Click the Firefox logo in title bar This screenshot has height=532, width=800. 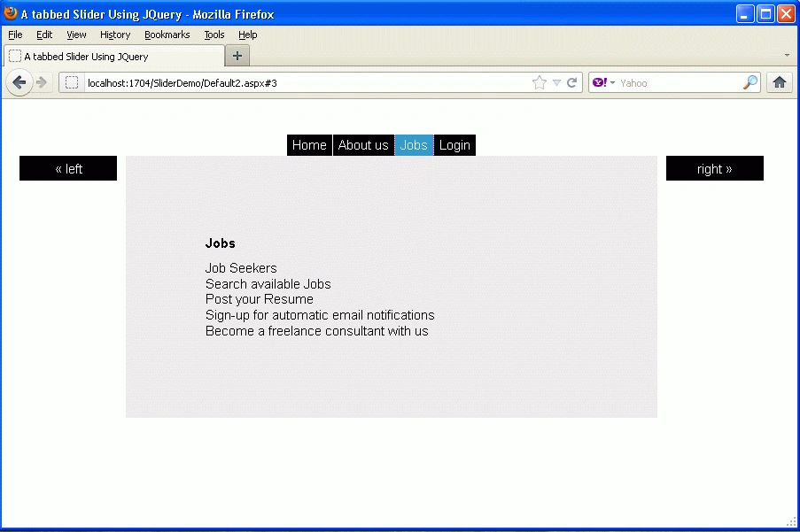click(x=11, y=13)
